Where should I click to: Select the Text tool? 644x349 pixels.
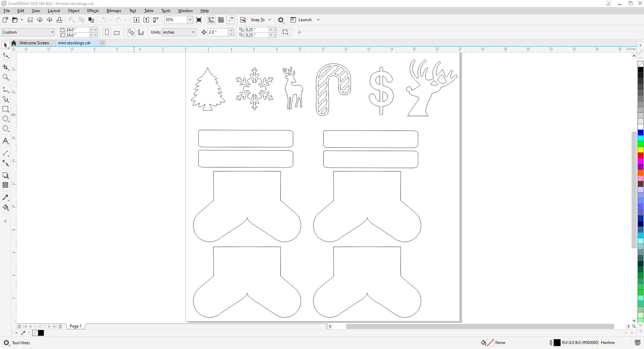(5, 141)
